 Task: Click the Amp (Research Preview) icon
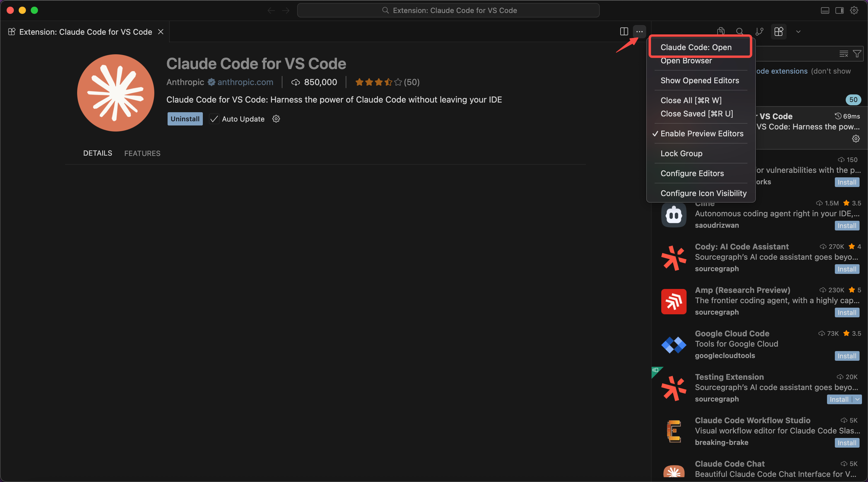674,302
